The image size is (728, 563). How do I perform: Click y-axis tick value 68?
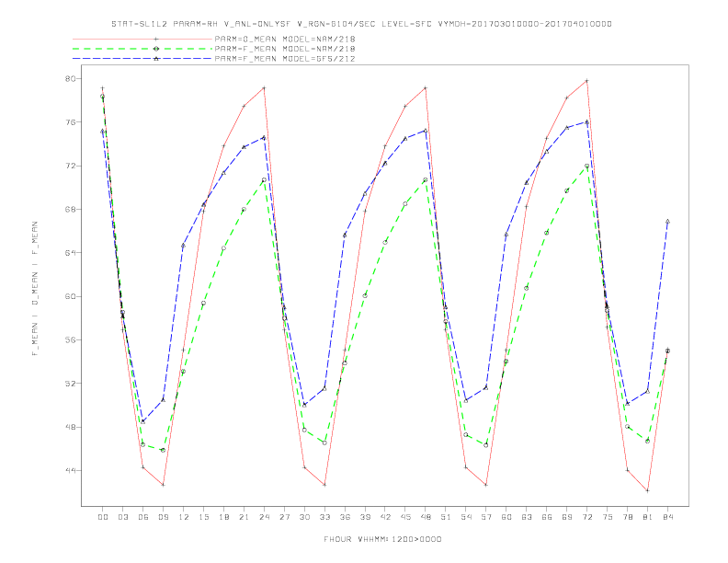coord(70,210)
